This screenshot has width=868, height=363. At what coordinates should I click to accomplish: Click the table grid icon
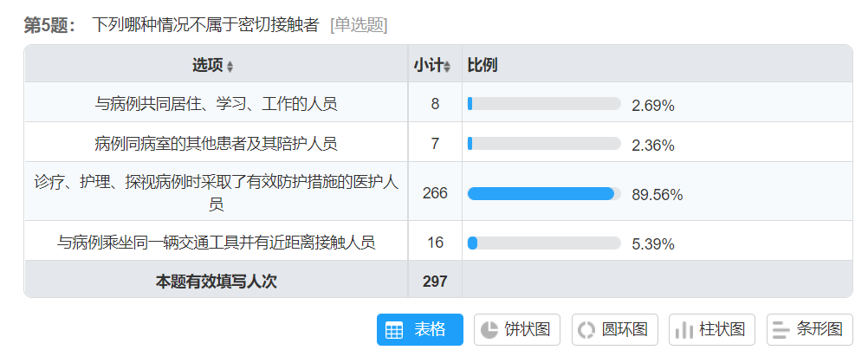[x=394, y=330]
